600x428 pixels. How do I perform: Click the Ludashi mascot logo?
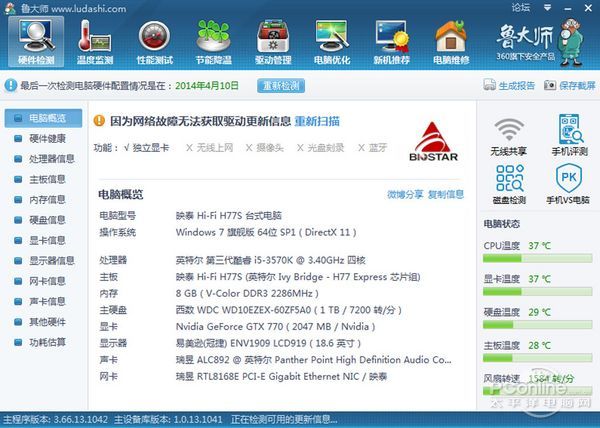(571, 42)
